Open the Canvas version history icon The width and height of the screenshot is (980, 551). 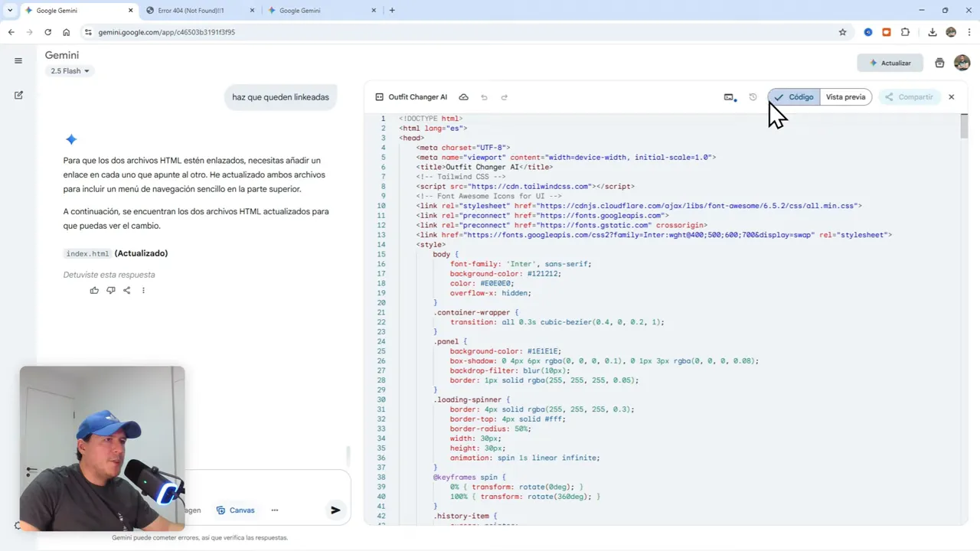click(753, 97)
